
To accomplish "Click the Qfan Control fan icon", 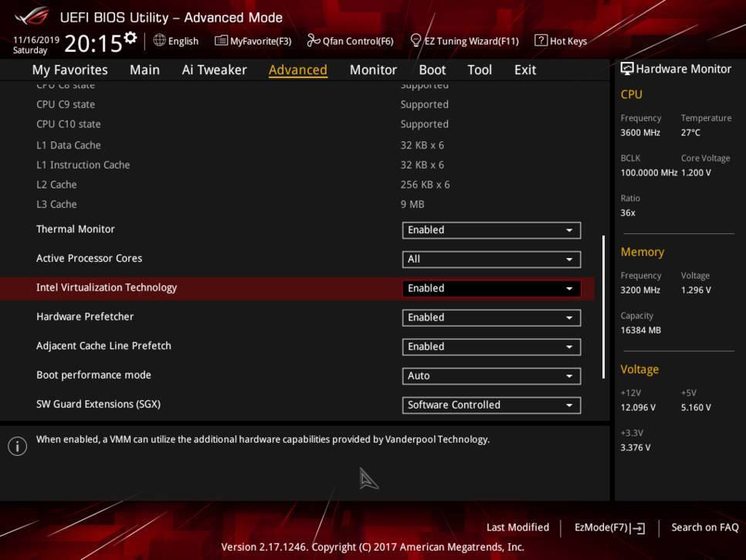I will (x=313, y=40).
